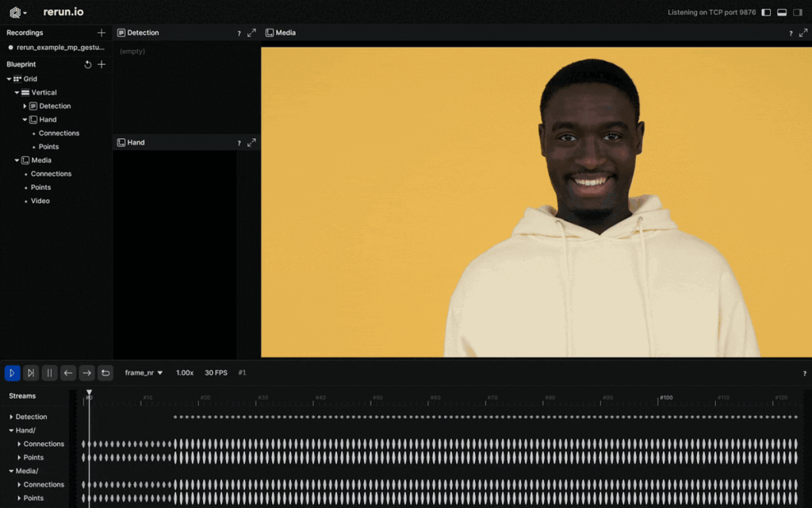Image resolution: width=812 pixels, height=508 pixels.
Task: Click the play button
Action: point(12,373)
